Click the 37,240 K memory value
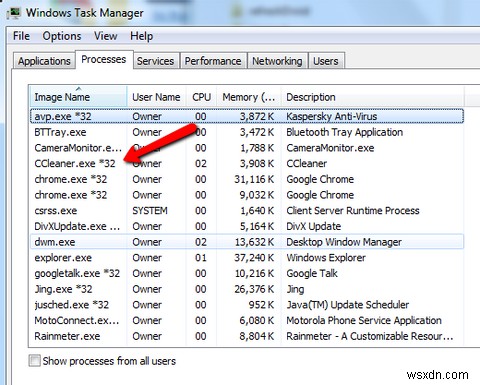480x385 pixels. click(x=254, y=258)
